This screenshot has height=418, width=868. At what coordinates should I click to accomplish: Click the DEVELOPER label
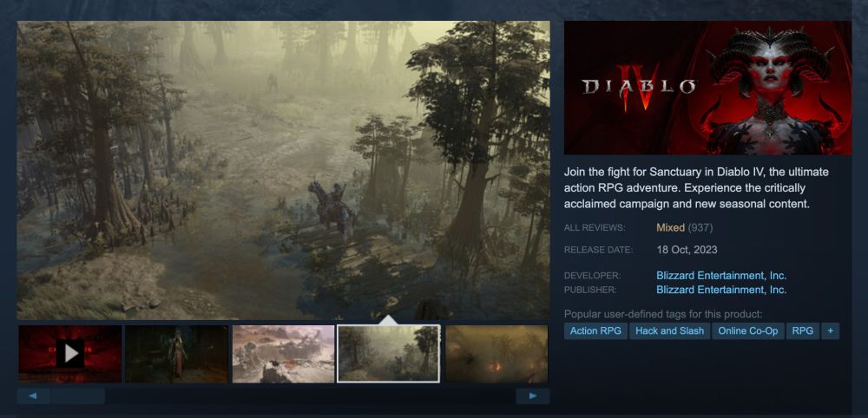pos(592,276)
